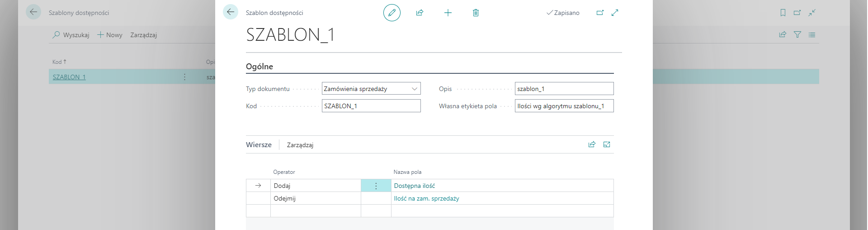Image resolution: width=868 pixels, height=230 pixels.
Task: Click Dostępna ilość field name link
Action: (414, 186)
